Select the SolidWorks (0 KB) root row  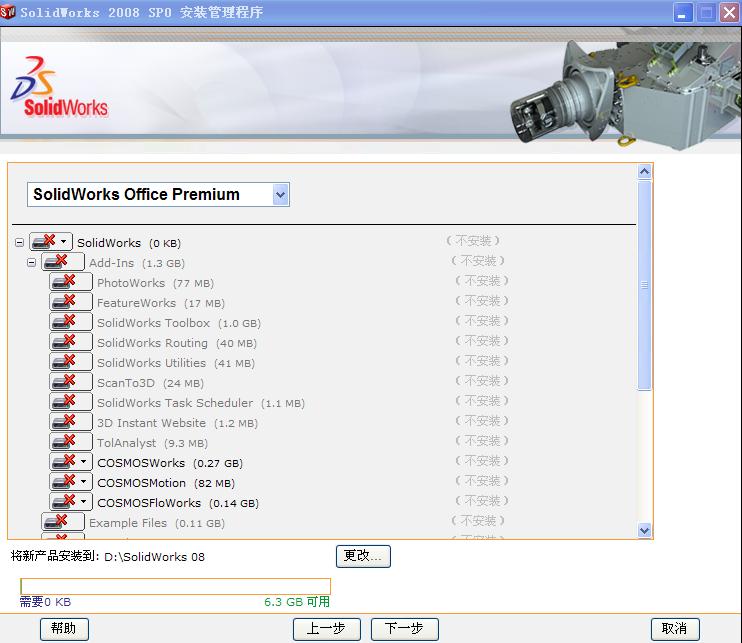tap(129, 243)
